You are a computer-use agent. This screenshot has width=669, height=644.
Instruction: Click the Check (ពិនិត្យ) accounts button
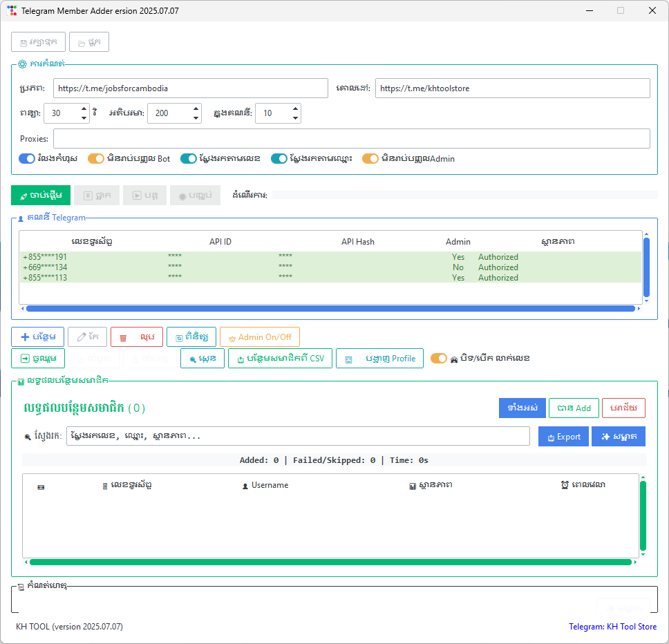pos(191,337)
